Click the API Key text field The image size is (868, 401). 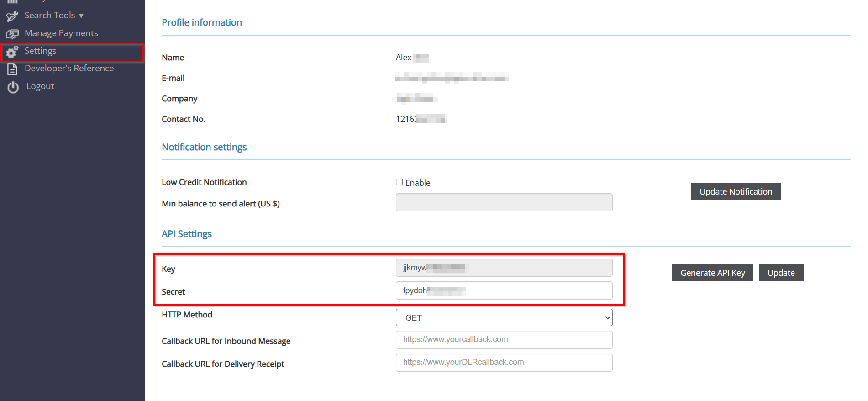[x=504, y=268]
